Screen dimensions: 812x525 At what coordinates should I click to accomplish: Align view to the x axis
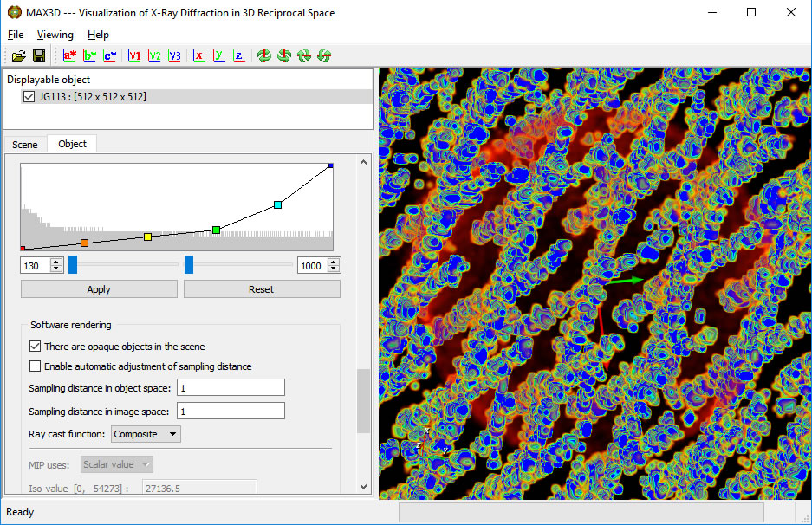198,55
